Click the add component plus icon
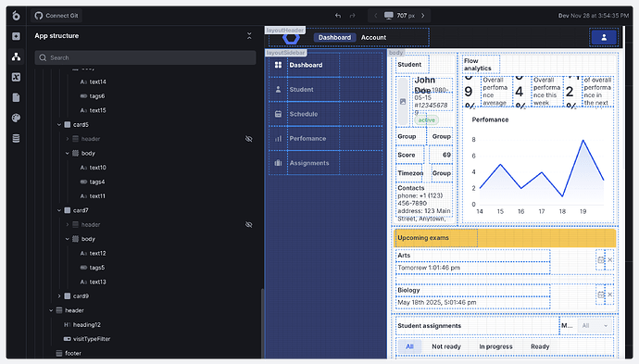Viewport: 639px width, 364px height. tap(16, 36)
